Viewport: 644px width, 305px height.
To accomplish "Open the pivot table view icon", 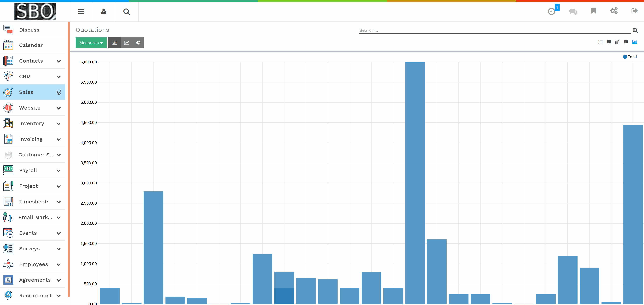I will (626, 42).
